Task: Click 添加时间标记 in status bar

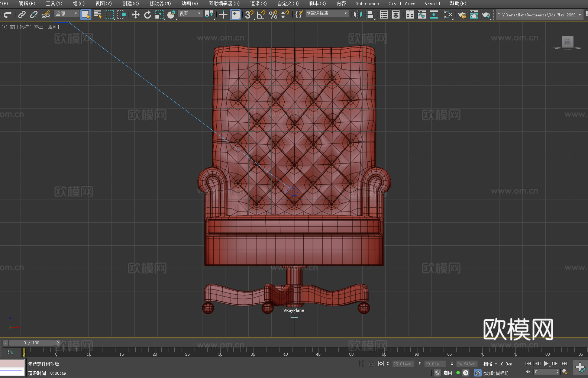Action: pos(495,373)
